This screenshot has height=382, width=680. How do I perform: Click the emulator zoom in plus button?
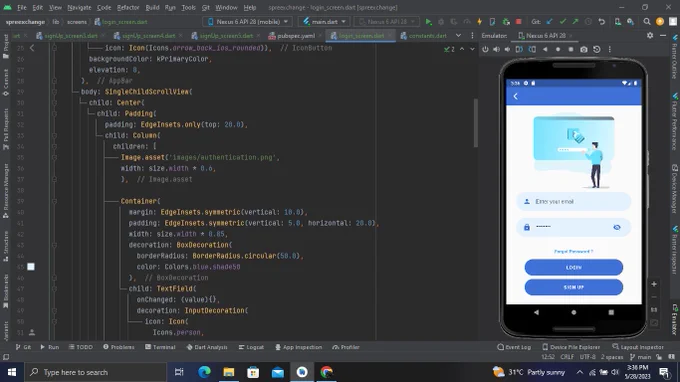pyautogui.click(x=654, y=284)
